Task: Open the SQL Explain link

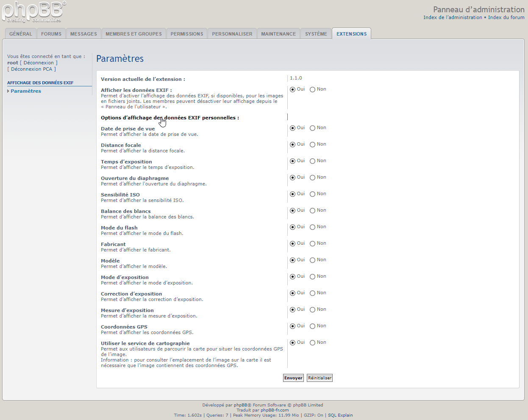Action: [x=340, y=415]
